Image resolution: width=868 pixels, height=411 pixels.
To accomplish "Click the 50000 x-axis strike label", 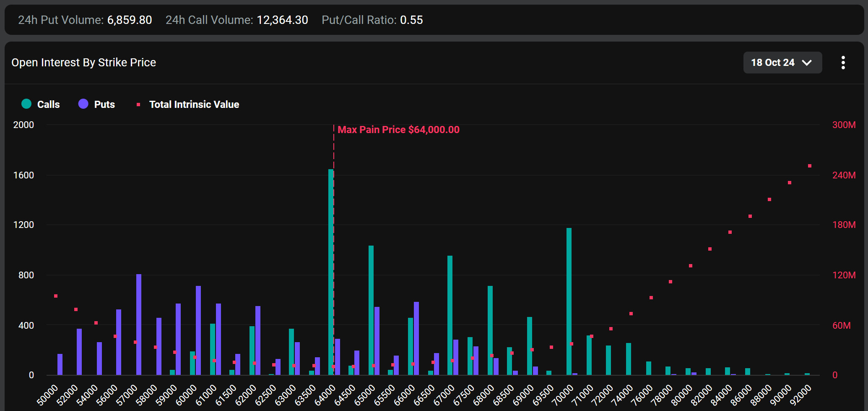I will pyautogui.click(x=47, y=395).
